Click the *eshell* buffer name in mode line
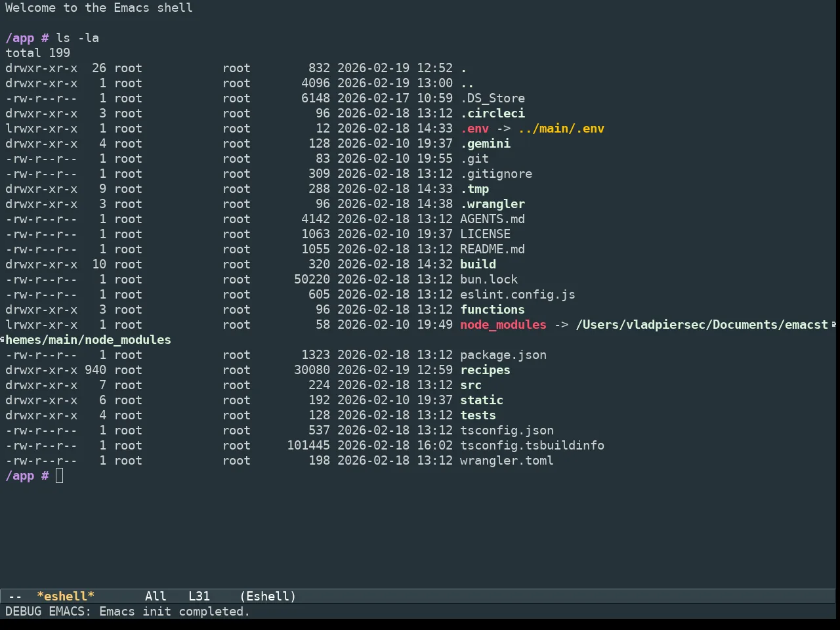Image resolution: width=840 pixels, height=630 pixels. coord(66,597)
